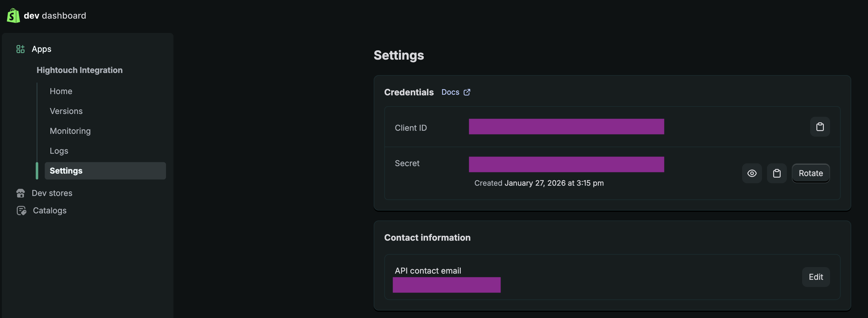Open Catalogs via its sidebar icon
868x318 pixels.
[21, 210]
